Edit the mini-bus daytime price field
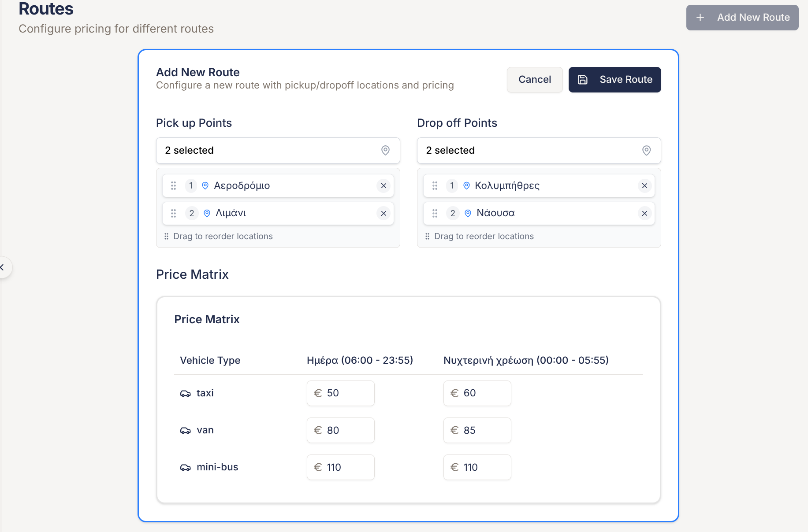808x532 pixels. (x=346, y=467)
